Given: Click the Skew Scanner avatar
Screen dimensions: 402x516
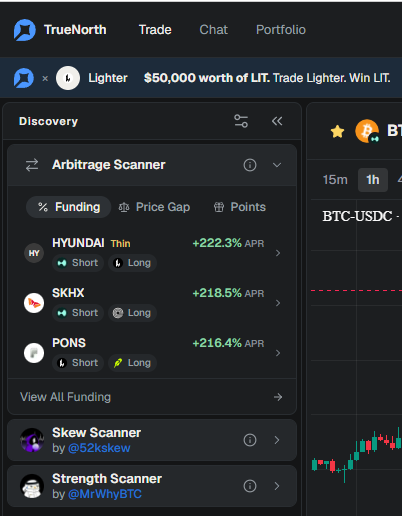Looking at the screenshot, I should coord(32,440).
